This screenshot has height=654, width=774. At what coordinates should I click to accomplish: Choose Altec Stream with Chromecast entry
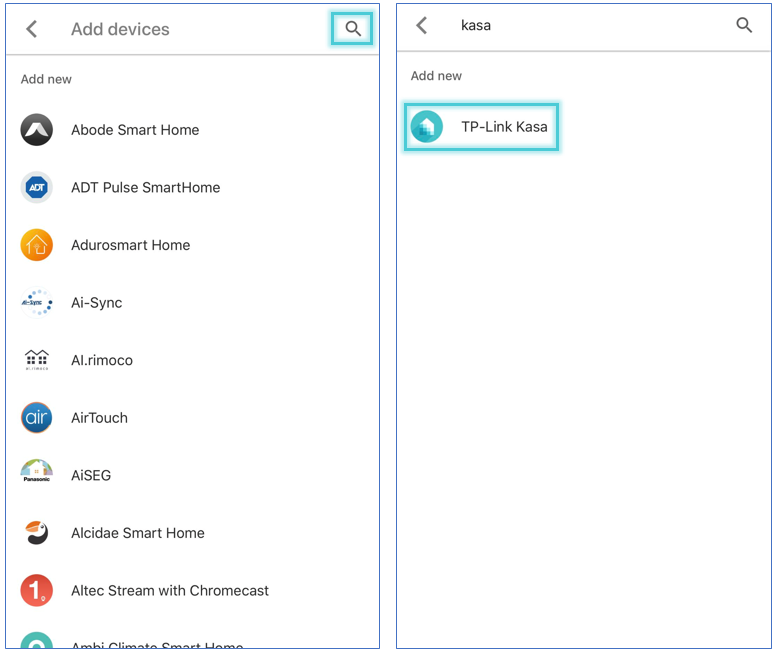[193, 590]
